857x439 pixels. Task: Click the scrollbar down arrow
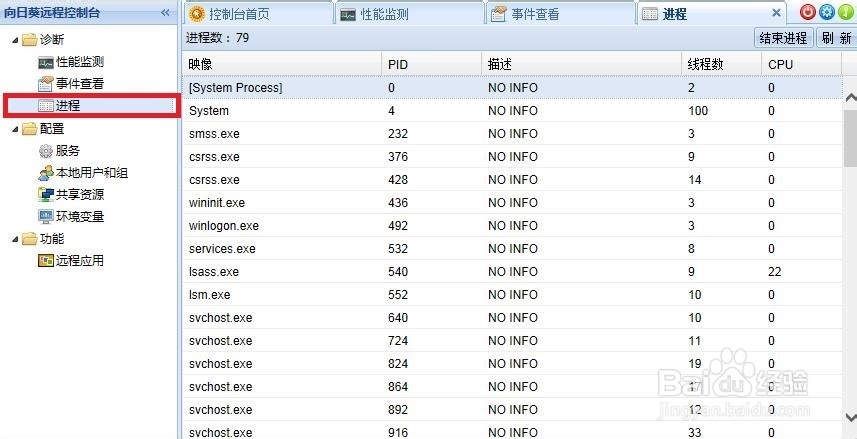pyautogui.click(x=850, y=418)
